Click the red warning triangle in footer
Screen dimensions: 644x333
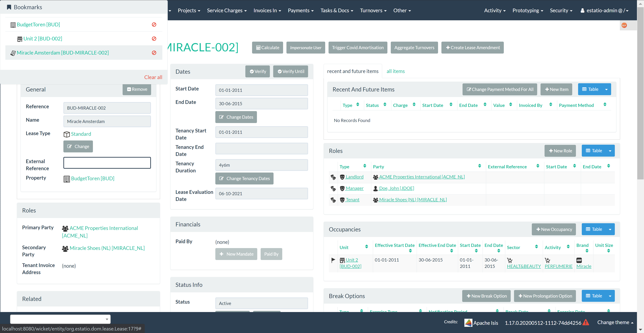pos(586,322)
